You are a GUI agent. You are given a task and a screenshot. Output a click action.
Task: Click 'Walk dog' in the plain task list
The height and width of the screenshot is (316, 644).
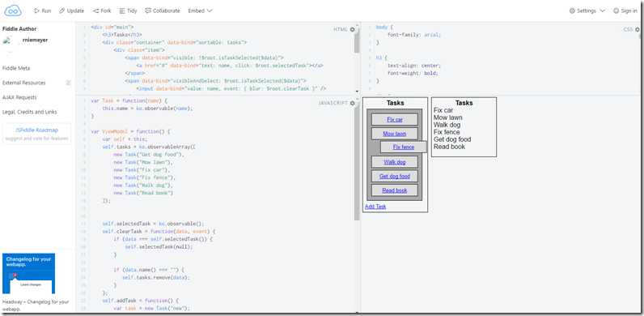[447, 125]
